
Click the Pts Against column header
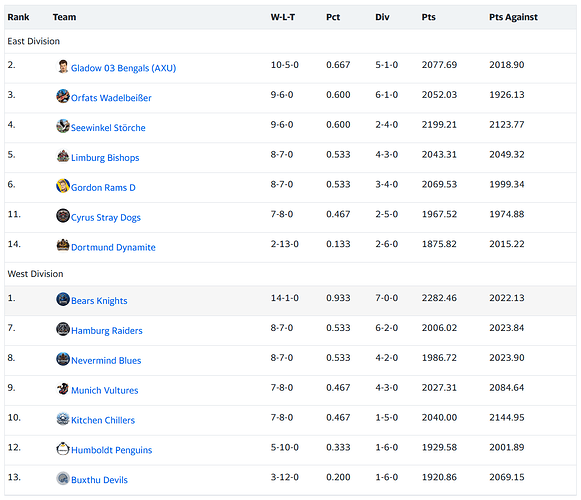coord(513,17)
